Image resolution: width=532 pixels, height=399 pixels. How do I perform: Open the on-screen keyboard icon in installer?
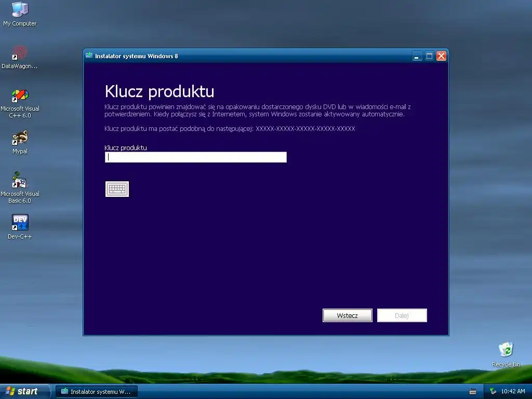[x=117, y=189]
